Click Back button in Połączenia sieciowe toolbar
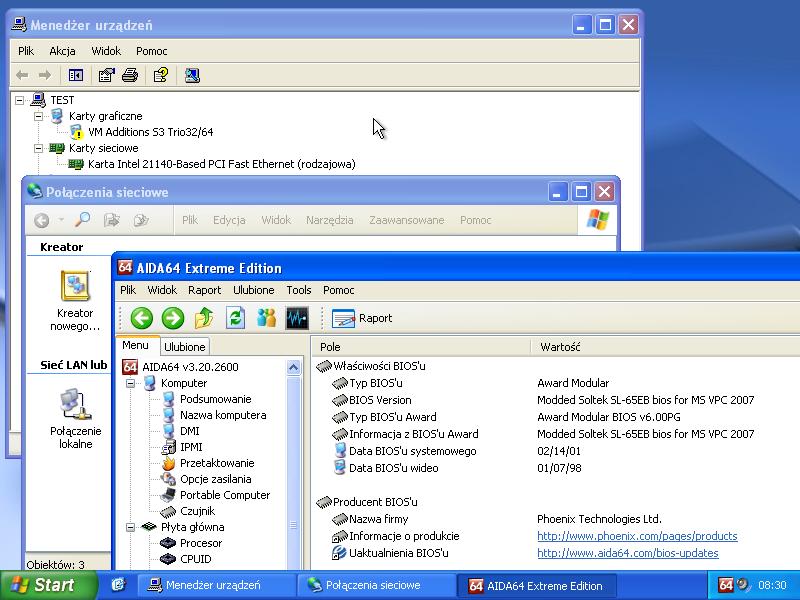This screenshot has height=600, width=800. pyautogui.click(x=42, y=220)
